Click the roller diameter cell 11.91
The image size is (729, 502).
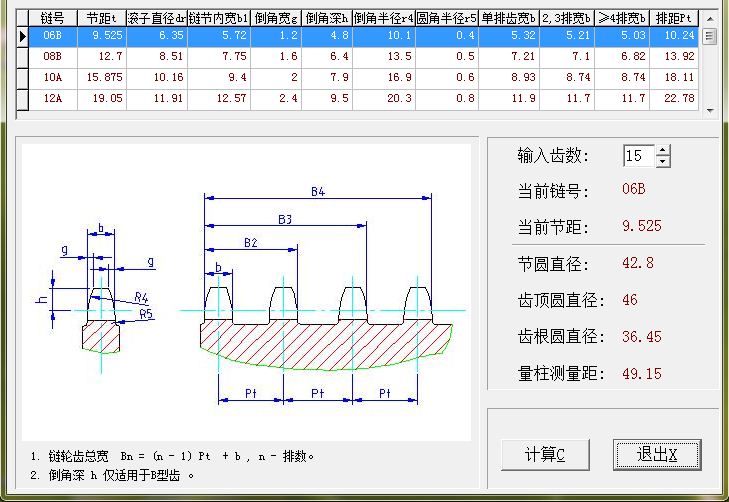(157, 99)
